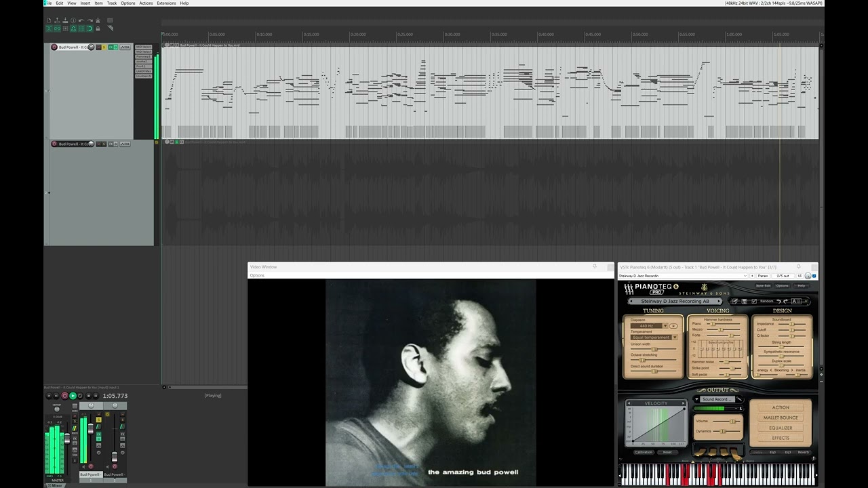Click the 2/5 out routing button

point(783,276)
